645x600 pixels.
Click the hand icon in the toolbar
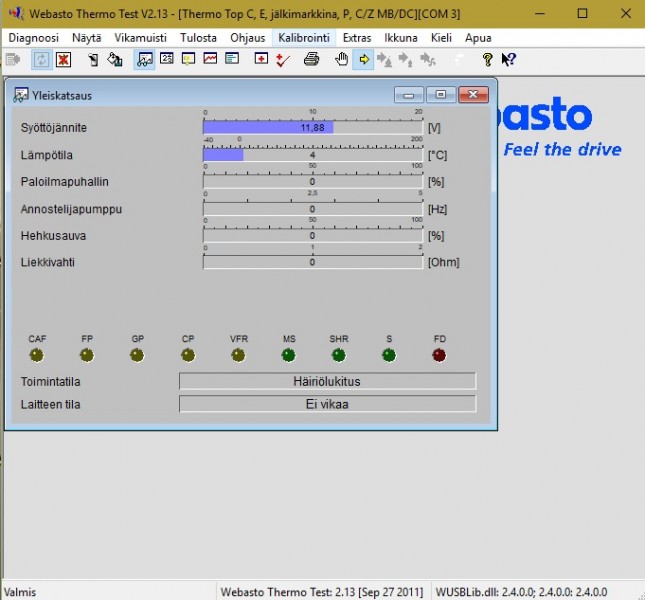[x=342, y=60]
